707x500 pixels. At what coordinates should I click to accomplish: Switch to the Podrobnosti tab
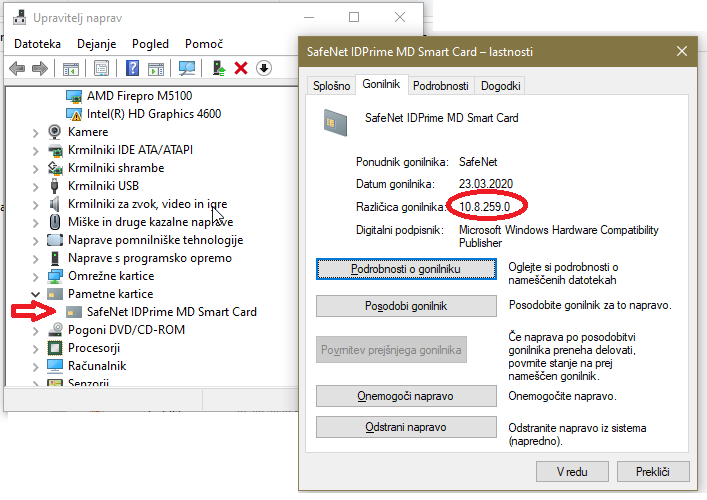pyautogui.click(x=441, y=86)
